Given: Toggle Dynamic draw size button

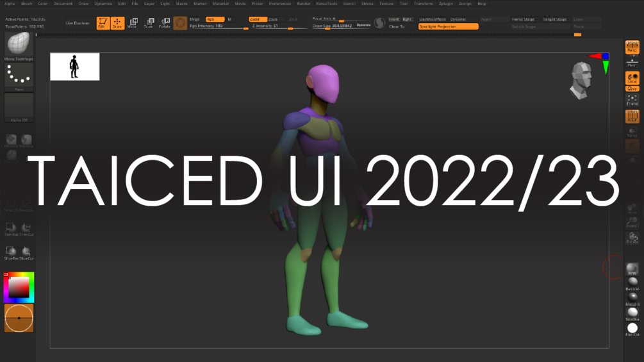Looking at the screenshot, I should 363,26.
